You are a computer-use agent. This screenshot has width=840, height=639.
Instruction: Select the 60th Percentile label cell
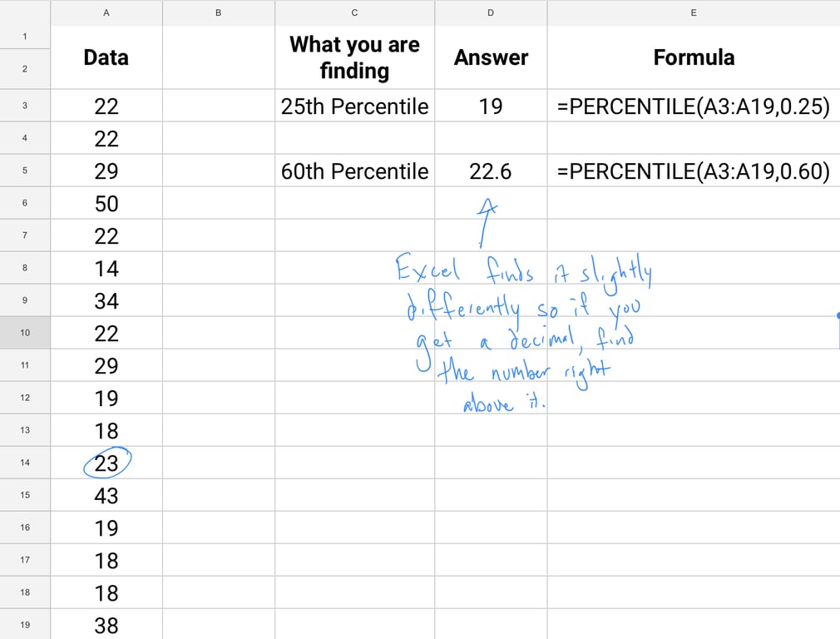[x=354, y=171]
